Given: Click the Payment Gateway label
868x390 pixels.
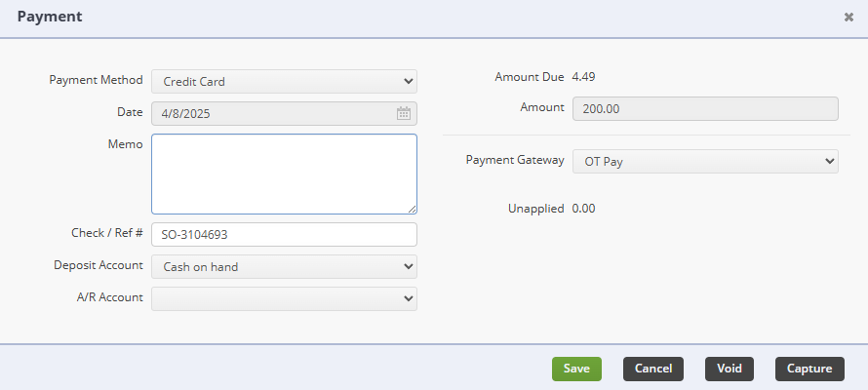Looking at the screenshot, I should pyautogui.click(x=515, y=160).
